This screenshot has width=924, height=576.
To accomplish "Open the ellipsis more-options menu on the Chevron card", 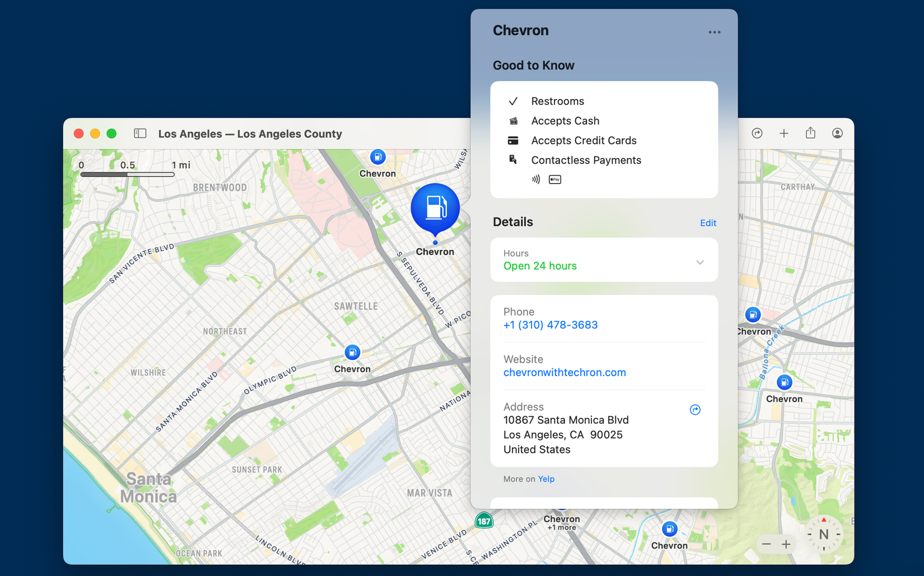I will point(714,32).
